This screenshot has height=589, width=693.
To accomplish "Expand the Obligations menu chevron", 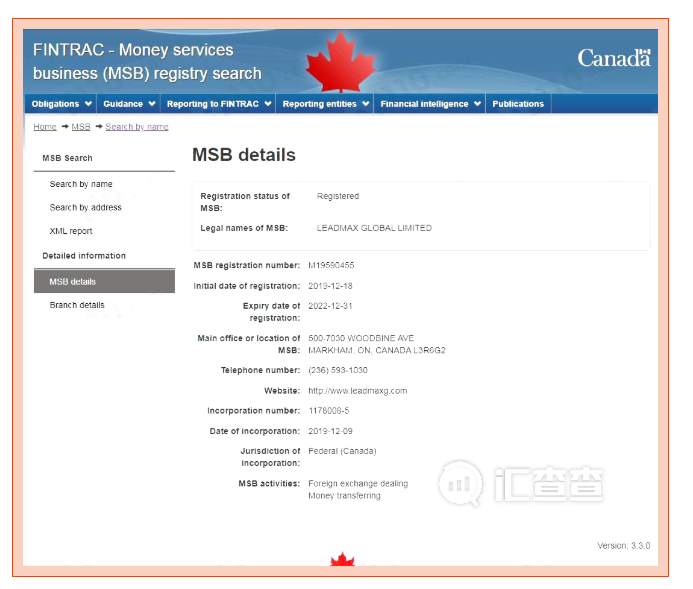I will [88, 104].
